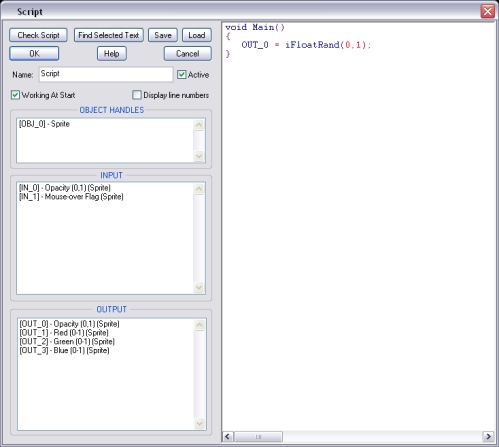Open the Help button
499x447 pixels.
coord(112,54)
